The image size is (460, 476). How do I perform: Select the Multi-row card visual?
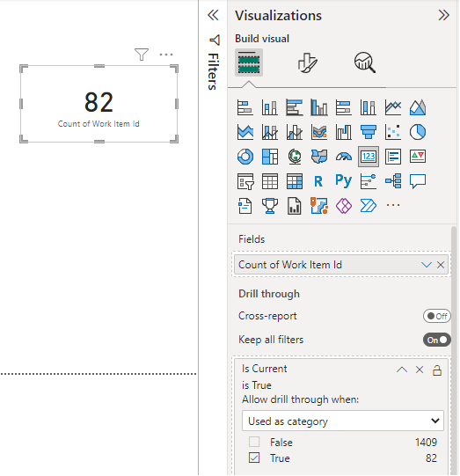coord(393,157)
